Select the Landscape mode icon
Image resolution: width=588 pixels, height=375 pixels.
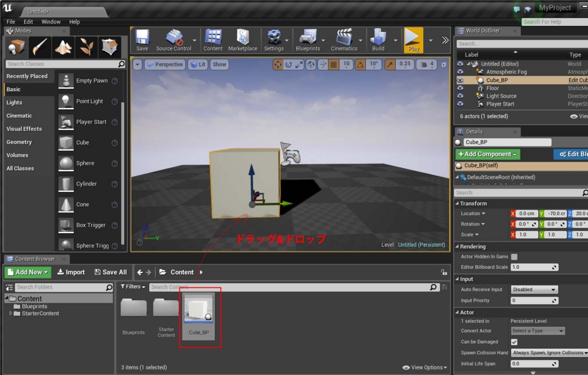click(x=63, y=47)
